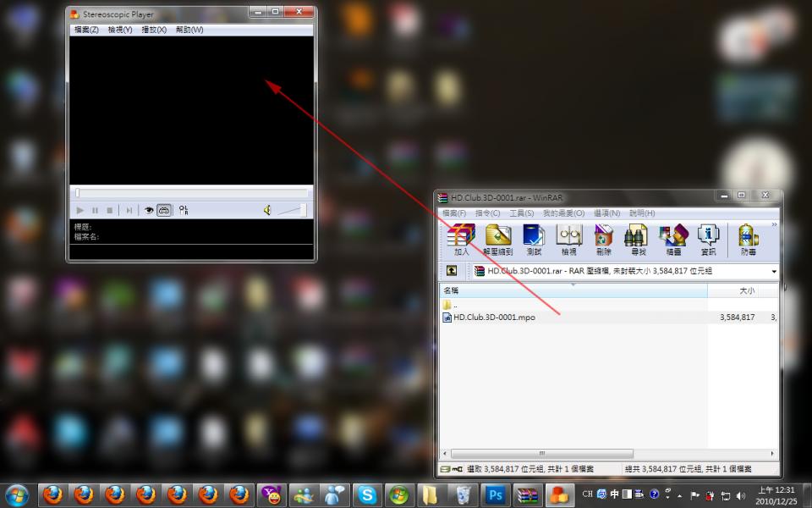Screen dimensions: 812x508
Task: Click the 解壓縮到 (Extract To) toolbar icon
Action: click(497, 240)
